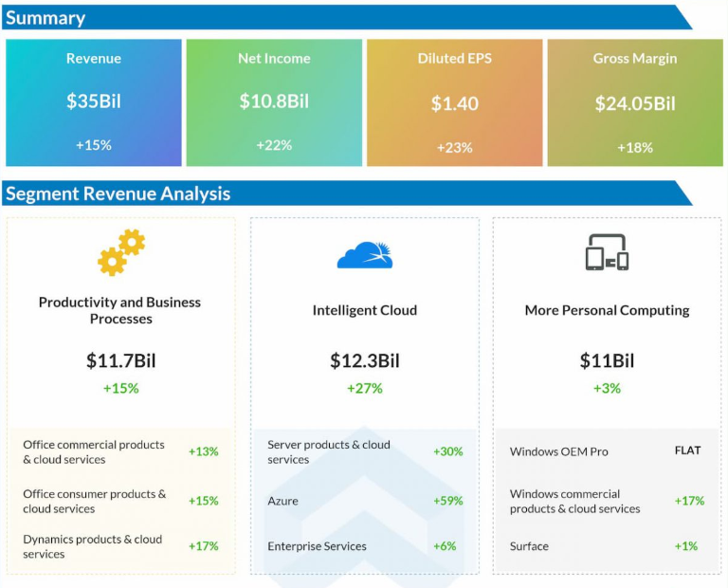This screenshot has height=588, width=728.
Task: Click the "+6%" Enterprise Services growth
Action: pyautogui.click(x=445, y=546)
